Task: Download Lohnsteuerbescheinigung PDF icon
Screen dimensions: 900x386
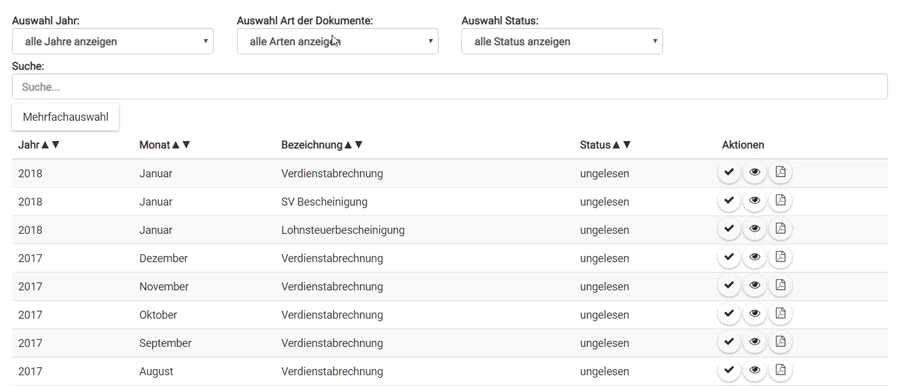Action: [780, 228]
